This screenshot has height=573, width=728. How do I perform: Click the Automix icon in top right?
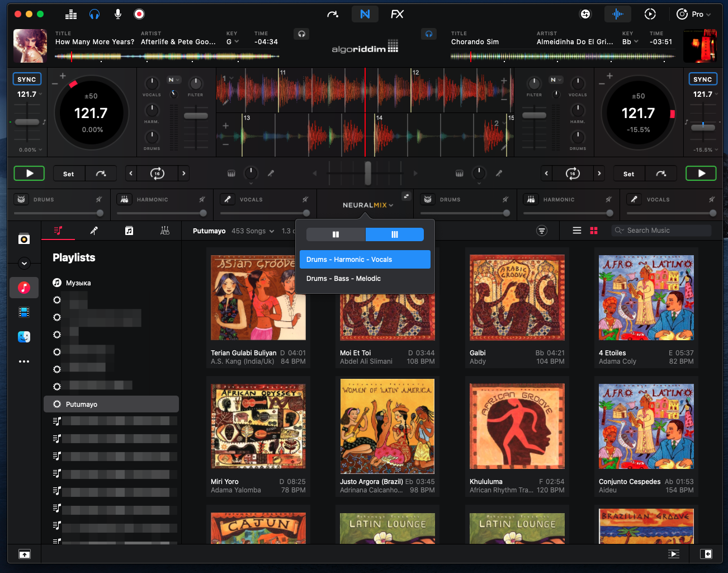pos(585,14)
